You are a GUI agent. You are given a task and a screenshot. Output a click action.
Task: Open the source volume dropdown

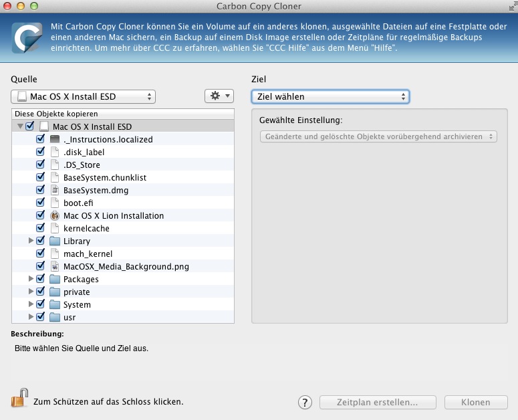[84, 97]
